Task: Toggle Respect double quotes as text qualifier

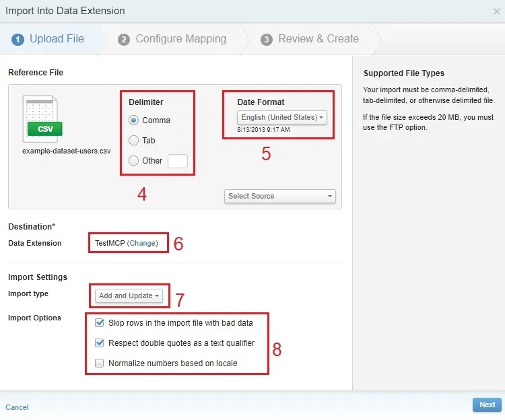Action: [100, 343]
